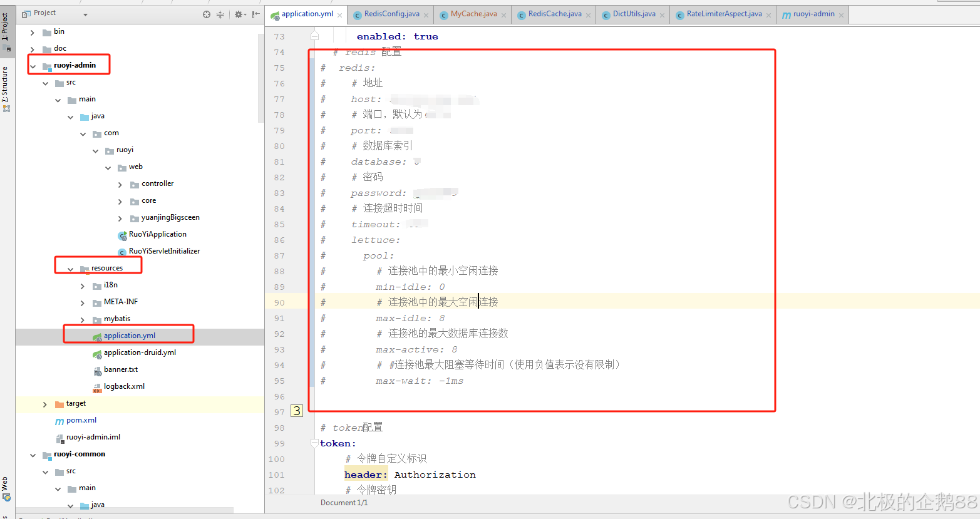Screen dimensions: 980x519
Task: Expand the doc folder
Action: (x=33, y=49)
